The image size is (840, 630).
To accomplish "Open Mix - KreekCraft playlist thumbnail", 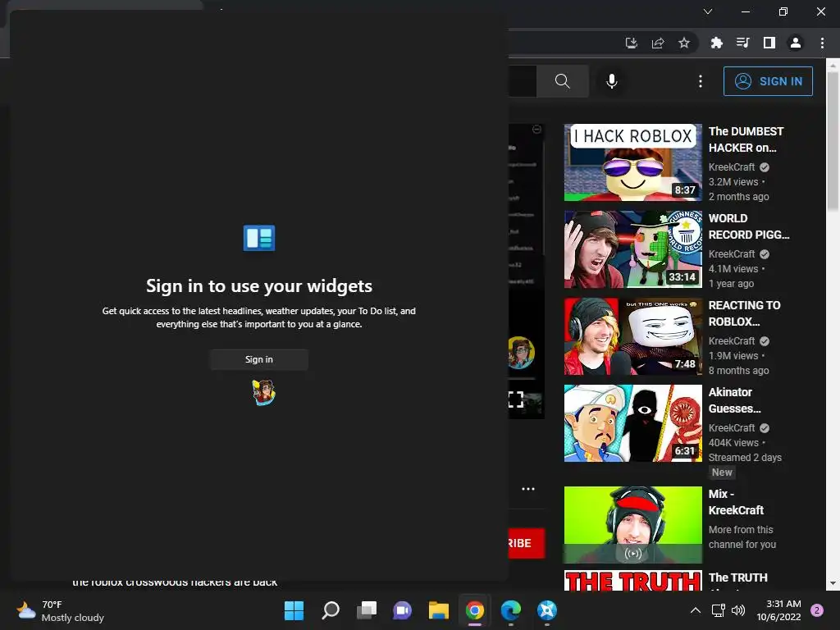I will point(632,525).
